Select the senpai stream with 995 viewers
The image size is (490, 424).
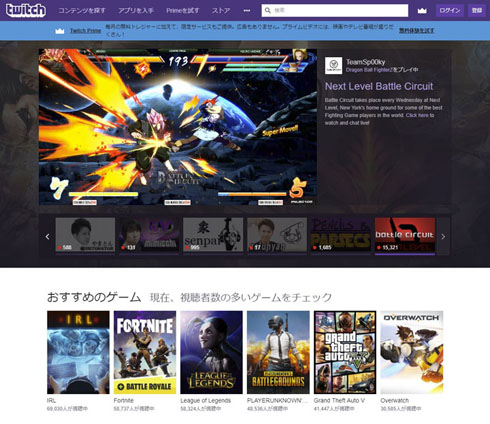pyautogui.click(x=213, y=235)
